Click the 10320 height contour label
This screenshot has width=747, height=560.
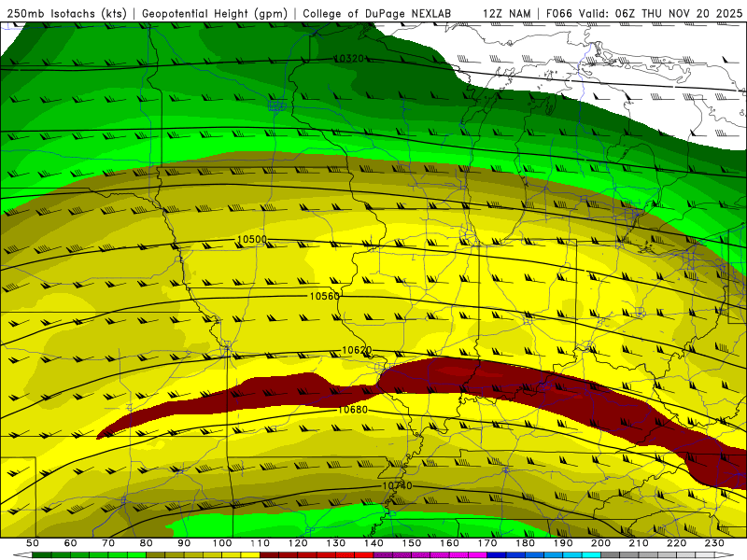click(349, 58)
